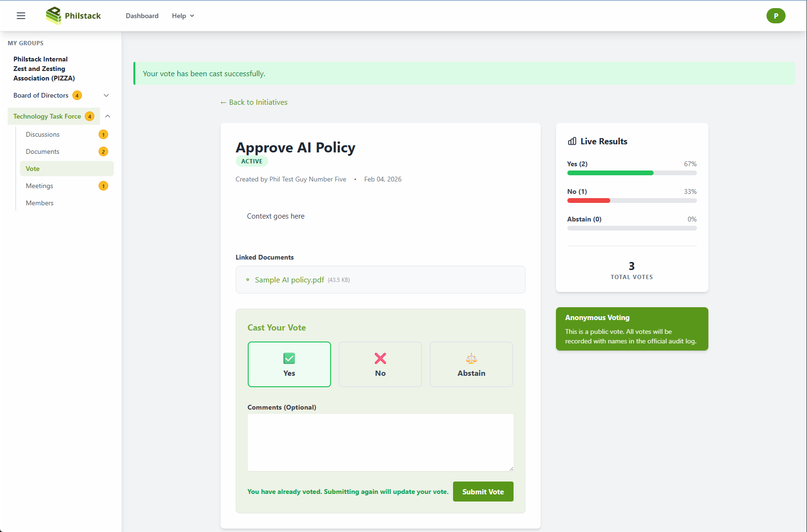
Task: Click the Philstack logo icon
Action: (x=53, y=16)
